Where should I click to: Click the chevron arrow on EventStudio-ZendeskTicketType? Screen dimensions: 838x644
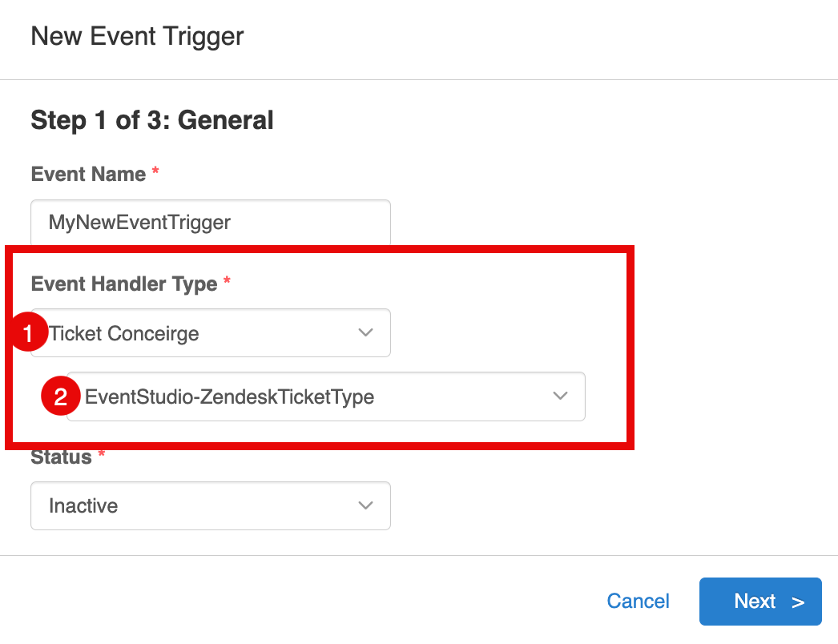560,396
